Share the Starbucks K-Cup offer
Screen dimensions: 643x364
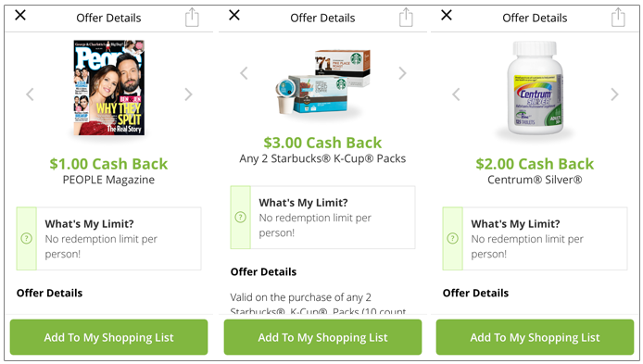pos(406,18)
